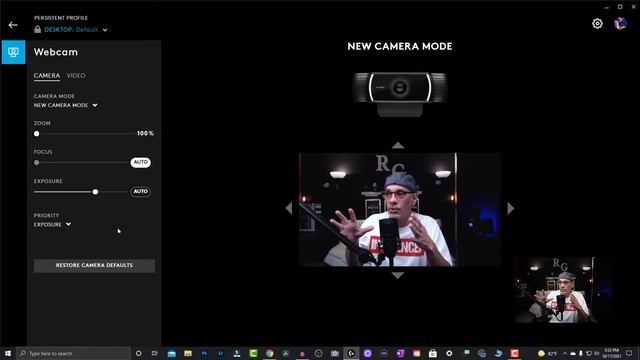This screenshot has height=360, width=640.
Task: Open File Explorer in the taskbar
Action: (188, 353)
